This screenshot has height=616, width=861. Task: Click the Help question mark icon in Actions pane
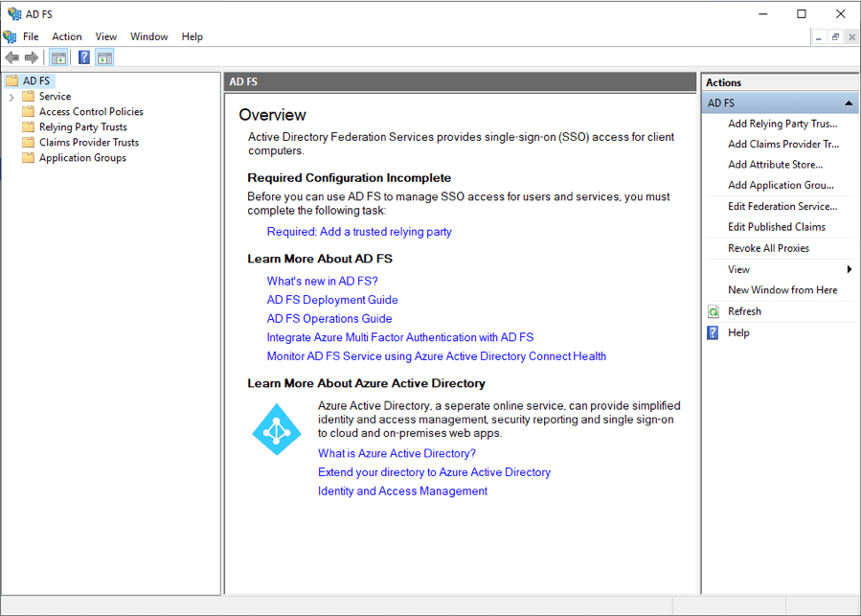713,332
